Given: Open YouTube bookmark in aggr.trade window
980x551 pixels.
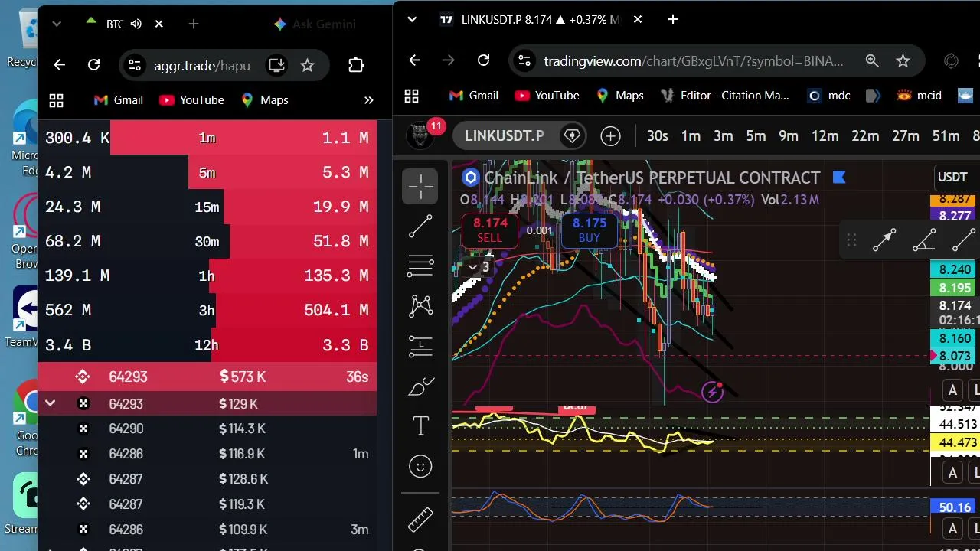Looking at the screenshot, I should [191, 100].
